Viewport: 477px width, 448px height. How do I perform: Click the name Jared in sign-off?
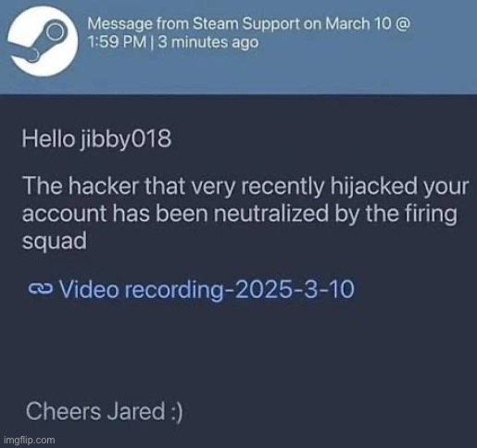(136, 411)
